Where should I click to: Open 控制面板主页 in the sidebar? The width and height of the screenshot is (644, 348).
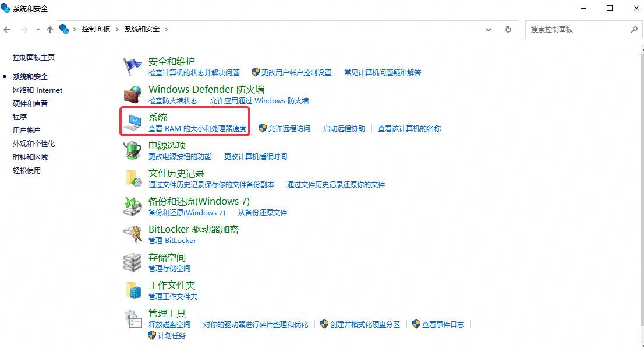pos(34,58)
